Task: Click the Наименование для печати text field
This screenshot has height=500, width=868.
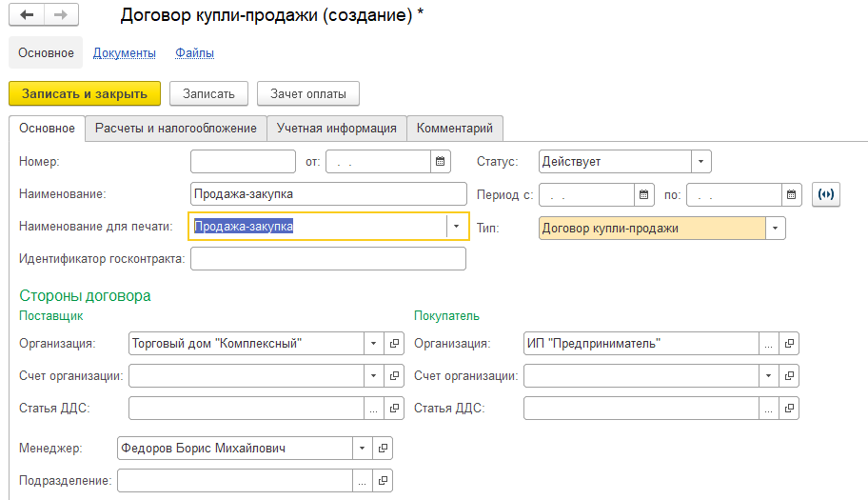Action: (319, 227)
